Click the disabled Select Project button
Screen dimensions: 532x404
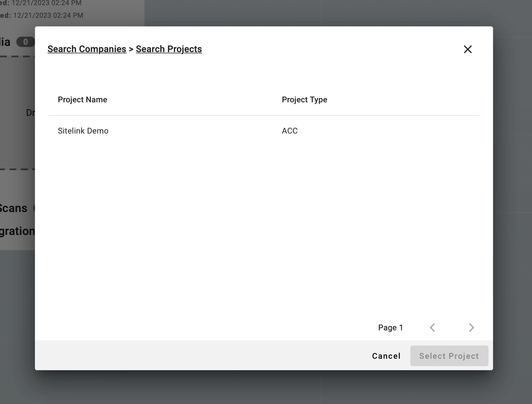449,356
